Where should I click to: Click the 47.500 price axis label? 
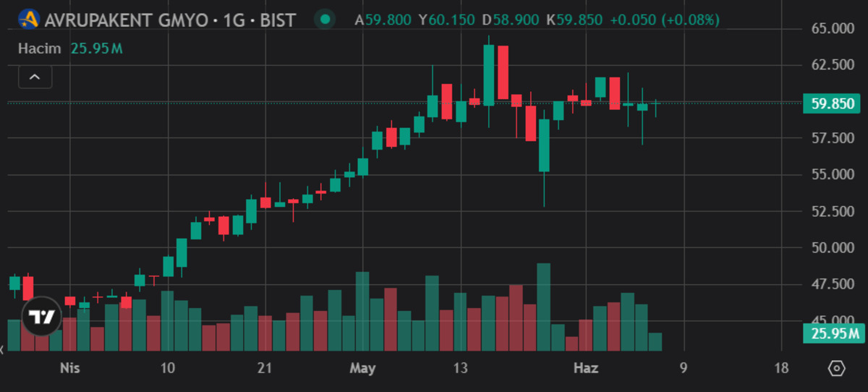point(833,284)
